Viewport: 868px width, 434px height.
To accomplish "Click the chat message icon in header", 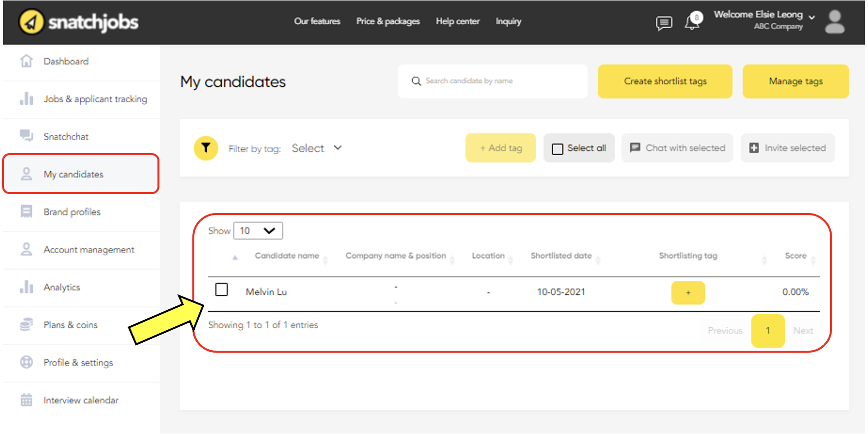I will click(664, 22).
